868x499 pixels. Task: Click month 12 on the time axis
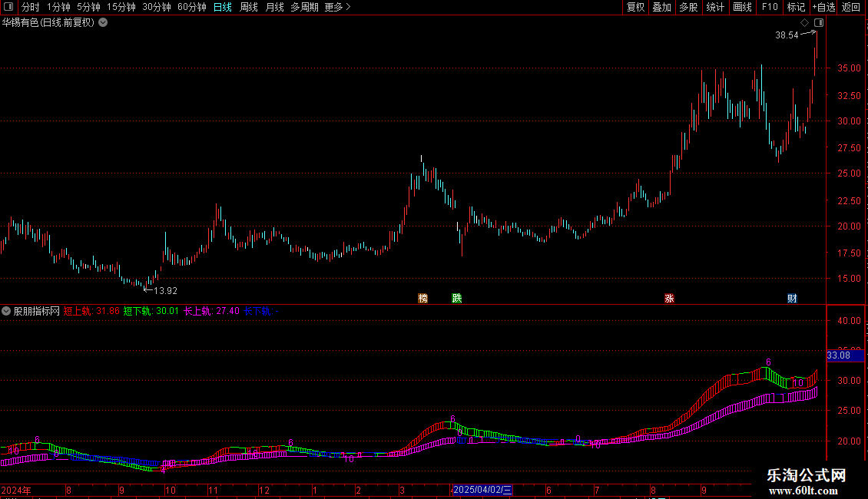[264, 490]
